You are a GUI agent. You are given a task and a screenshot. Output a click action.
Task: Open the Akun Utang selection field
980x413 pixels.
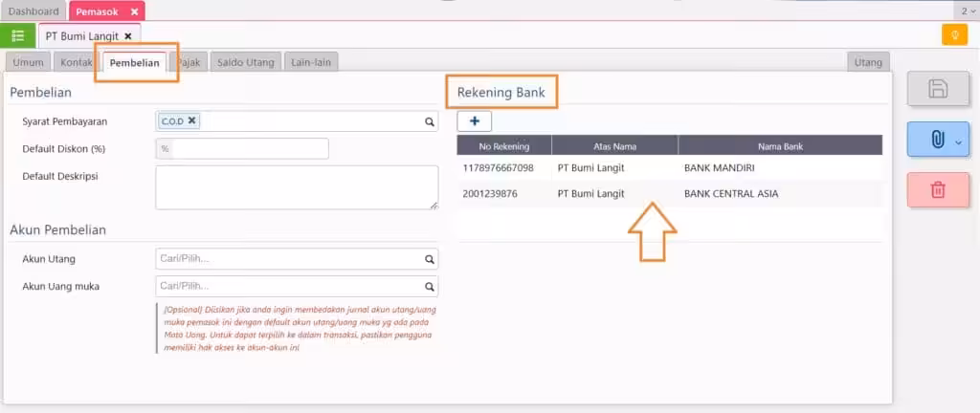point(297,259)
